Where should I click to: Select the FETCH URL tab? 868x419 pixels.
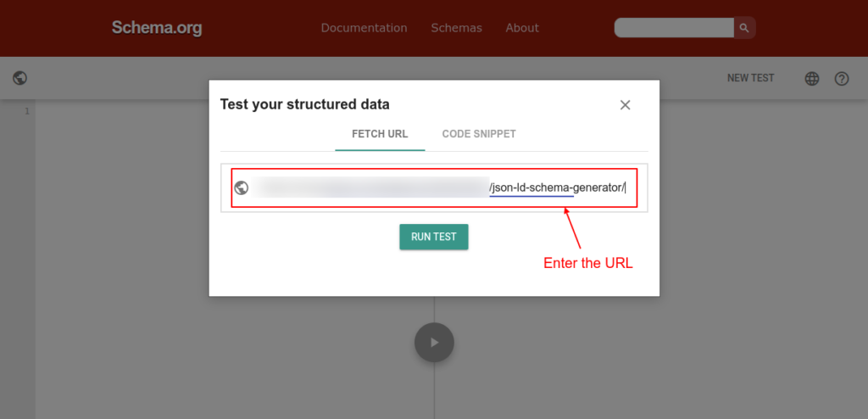click(380, 134)
